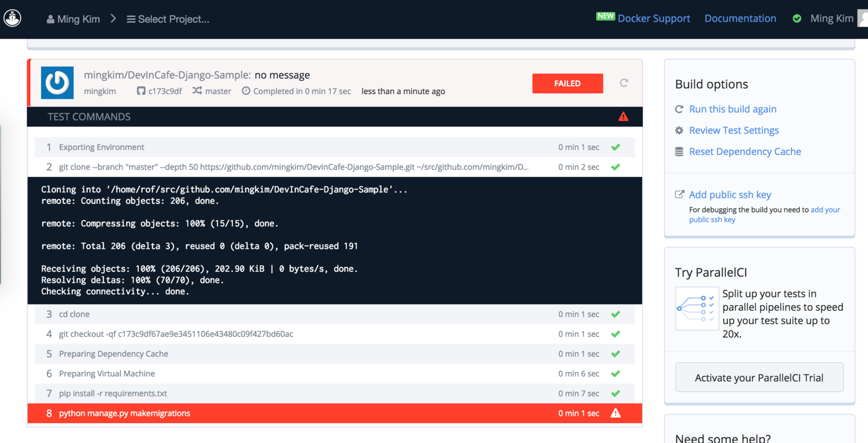The height and width of the screenshot is (443, 868).
Task: Click the 0 min 6 sec duration text
Action: pos(579,374)
